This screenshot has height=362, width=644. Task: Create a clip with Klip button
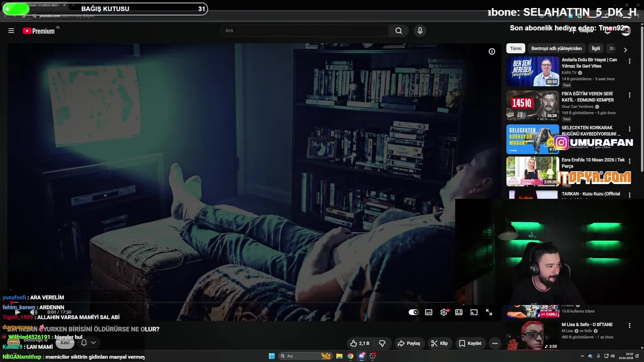[439, 343]
